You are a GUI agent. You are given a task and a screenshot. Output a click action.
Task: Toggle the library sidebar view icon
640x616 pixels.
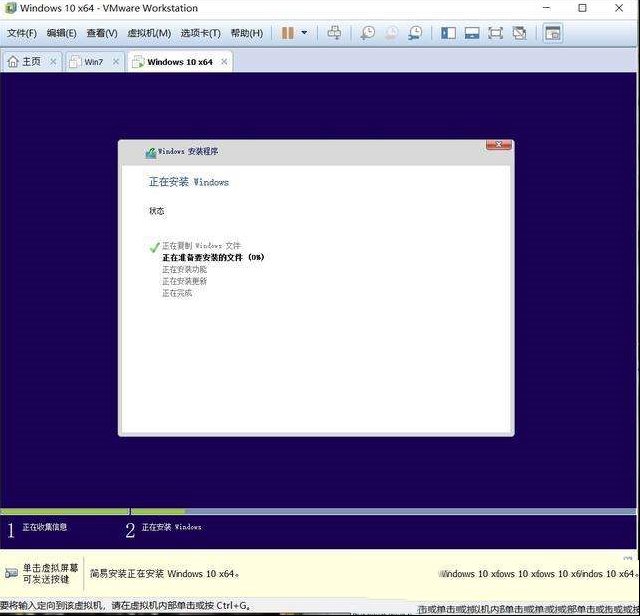(448, 33)
